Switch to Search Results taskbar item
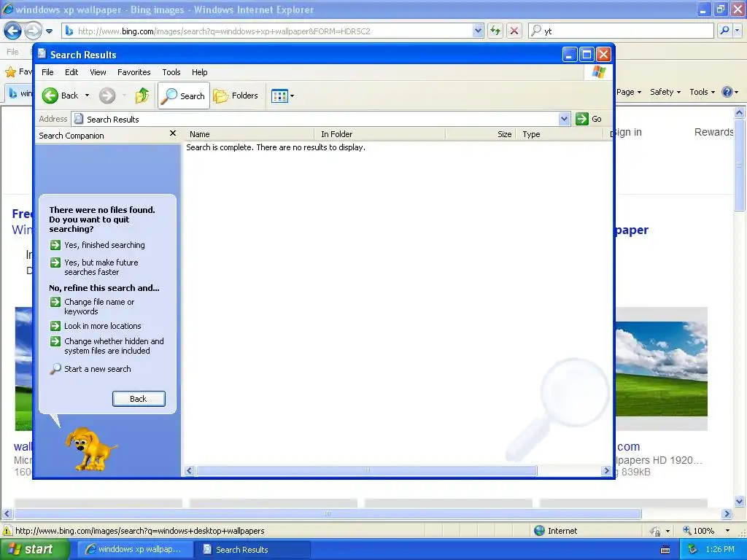Image resolution: width=747 pixels, height=560 pixels. pos(253,550)
